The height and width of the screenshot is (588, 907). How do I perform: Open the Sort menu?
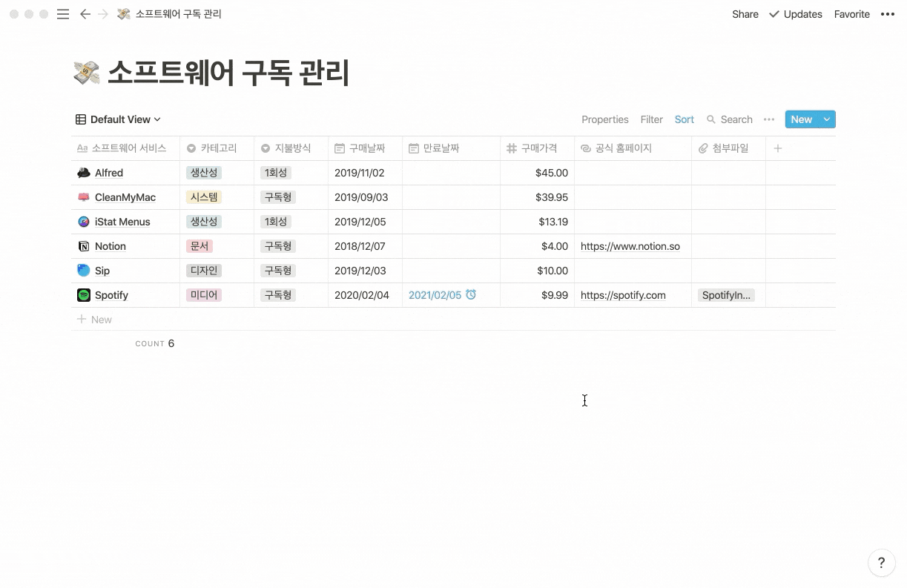tap(685, 119)
